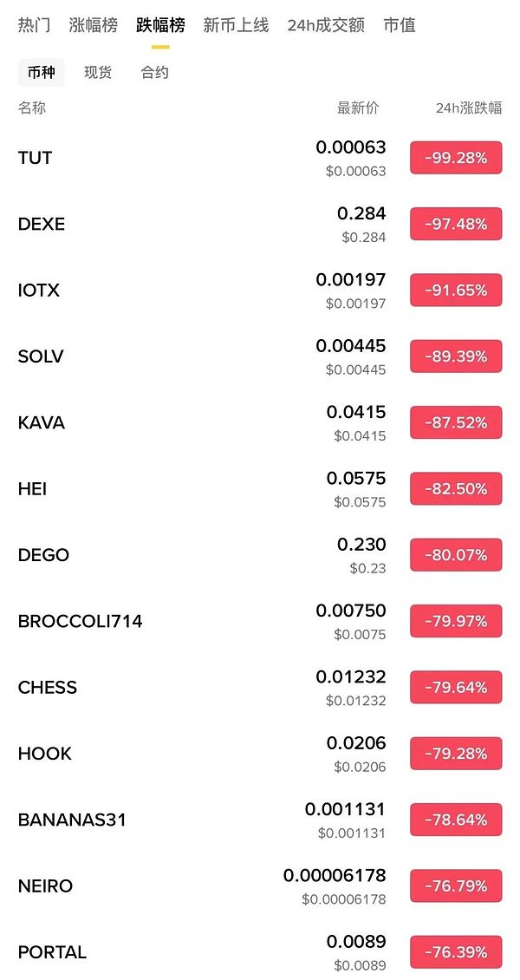Image resolution: width=520 pixels, height=980 pixels.
Task: Tap the KAVA -87.52% badge
Action: tap(456, 422)
